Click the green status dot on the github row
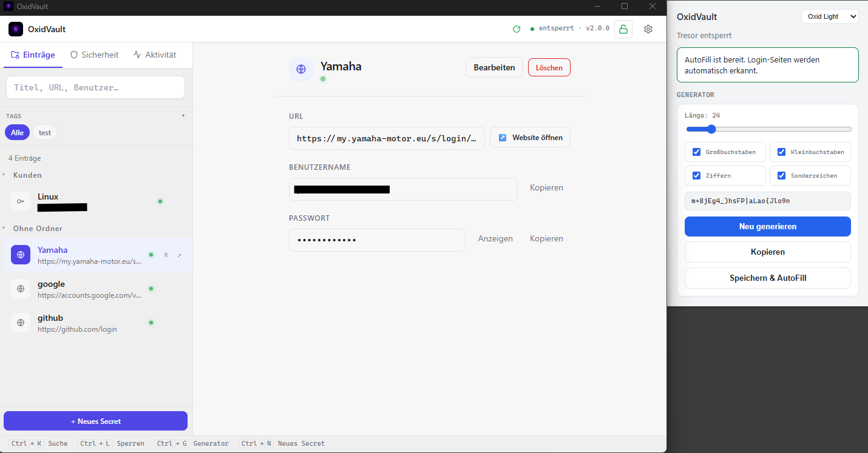Viewport: 868px width, 453px height. [x=151, y=323]
